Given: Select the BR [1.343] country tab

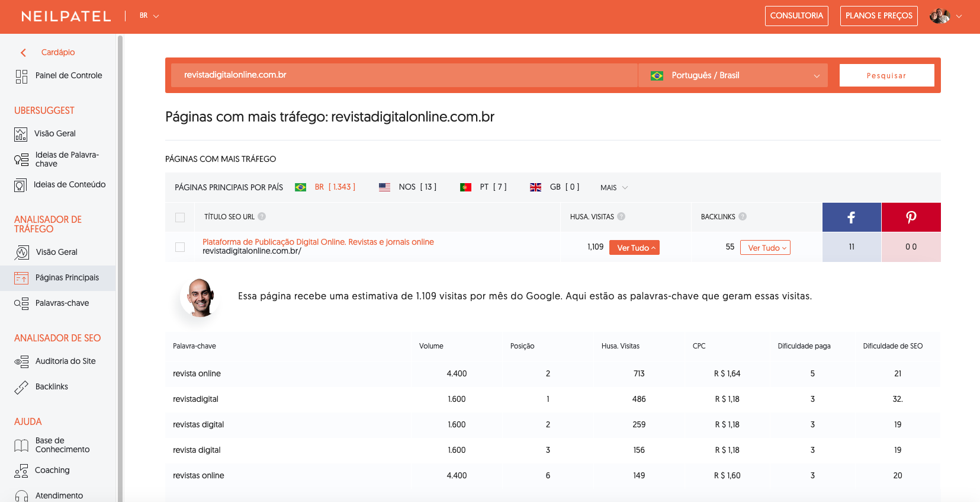Looking at the screenshot, I should (325, 187).
